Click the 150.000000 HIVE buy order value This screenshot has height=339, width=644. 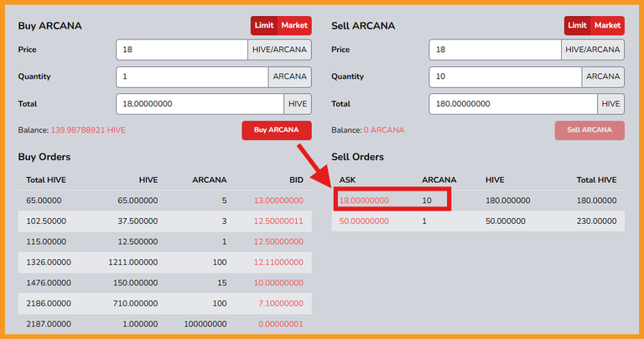click(x=136, y=283)
